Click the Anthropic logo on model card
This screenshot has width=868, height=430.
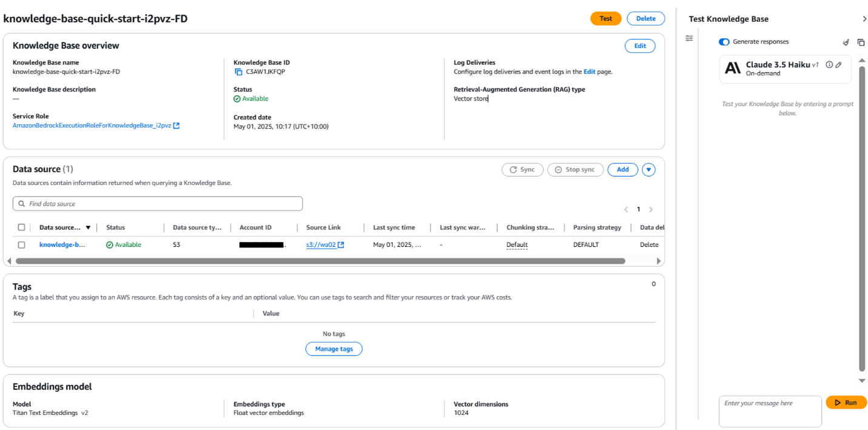pyautogui.click(x=733, y=69)
